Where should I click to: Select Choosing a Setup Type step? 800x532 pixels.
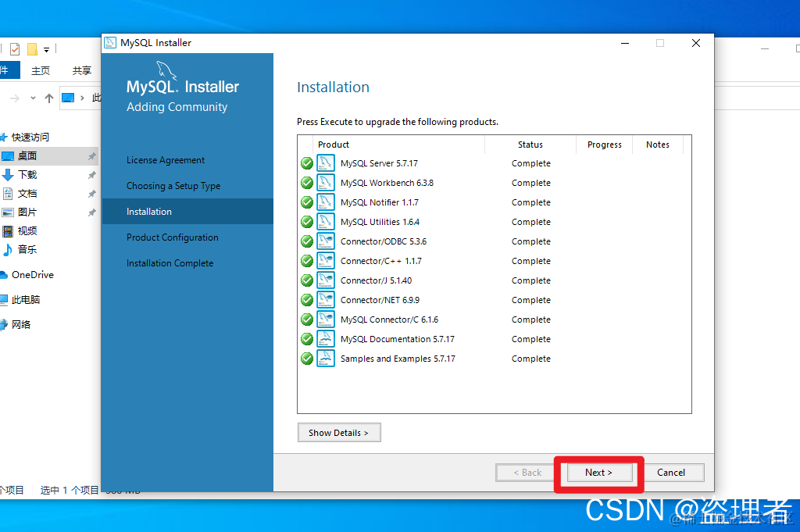tap(173, 186)
